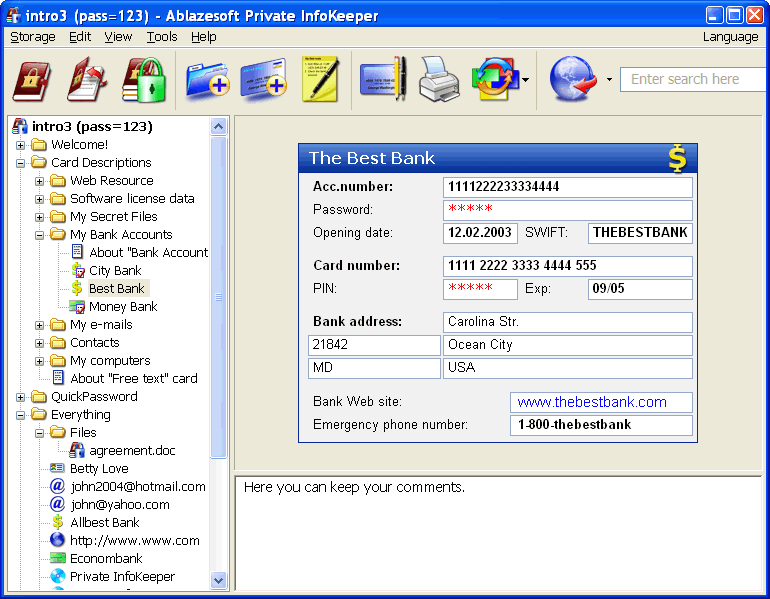Viewport: 770px width, 599px height.
Task: Click the yellow dollar sign card header icon
Action: (677, 158)
